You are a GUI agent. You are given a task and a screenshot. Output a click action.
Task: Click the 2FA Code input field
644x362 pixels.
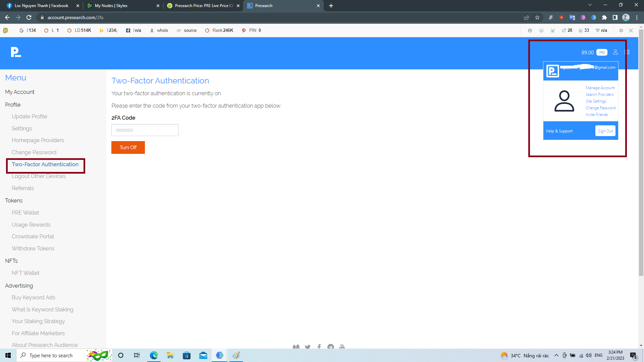tap(145, 130)
